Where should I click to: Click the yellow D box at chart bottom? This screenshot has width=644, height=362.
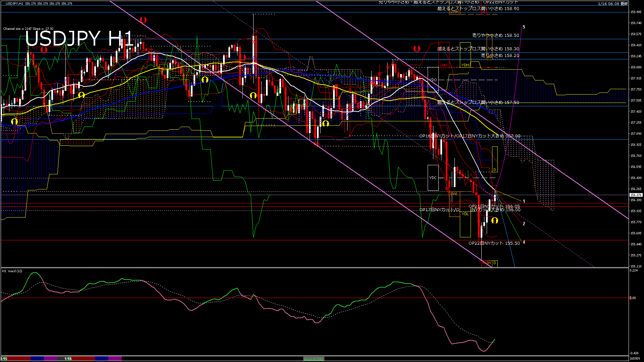click(x=494, y=263)
